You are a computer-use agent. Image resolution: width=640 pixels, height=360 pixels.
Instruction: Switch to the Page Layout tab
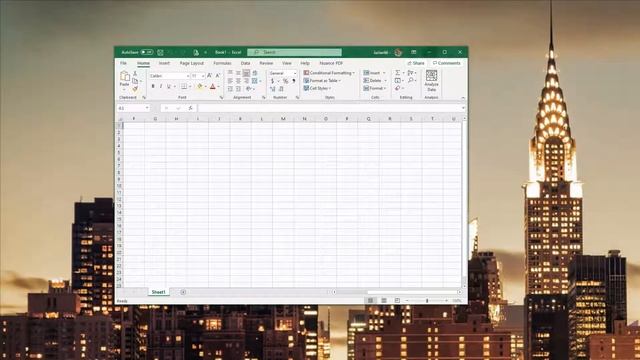pos(191,63)
